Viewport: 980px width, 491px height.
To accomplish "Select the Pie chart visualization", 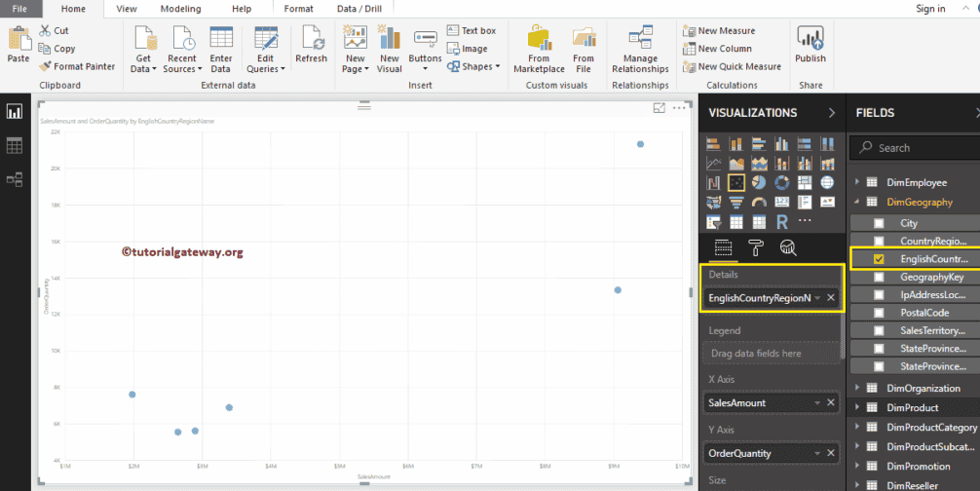I will pos(759,182).
